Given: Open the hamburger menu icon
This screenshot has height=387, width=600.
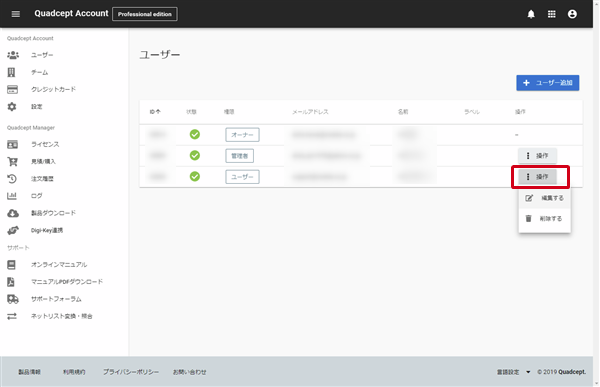Looking at the screenshot, I should point(16,14).
